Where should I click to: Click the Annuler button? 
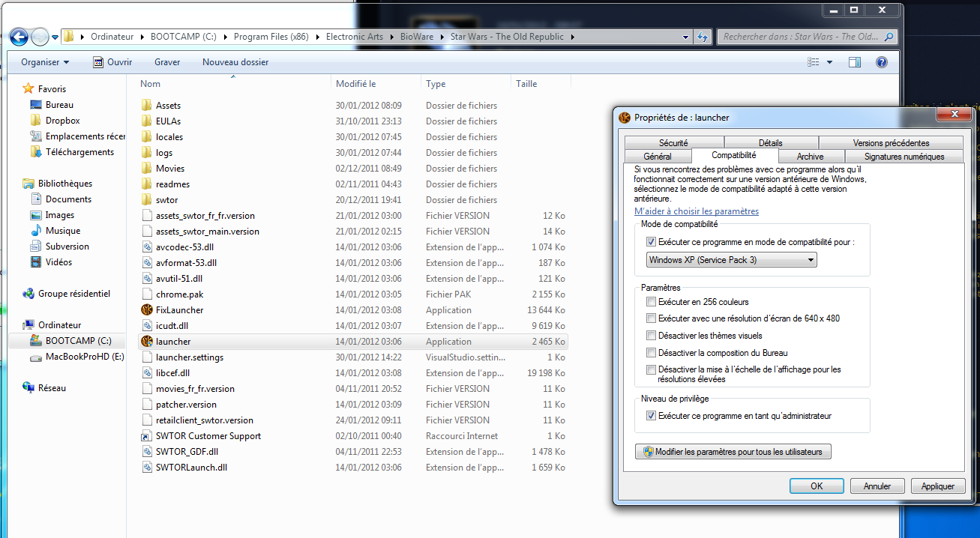click(x=877, y=486)
